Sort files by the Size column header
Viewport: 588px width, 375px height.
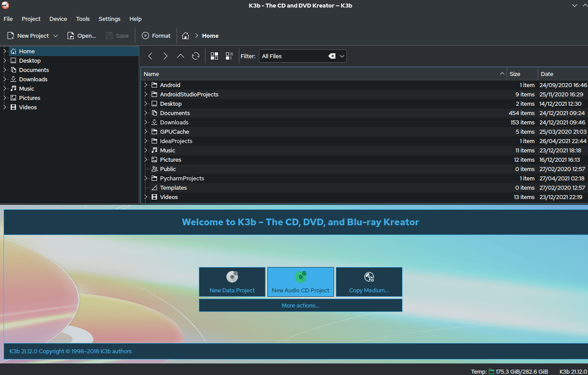[522, 74]
